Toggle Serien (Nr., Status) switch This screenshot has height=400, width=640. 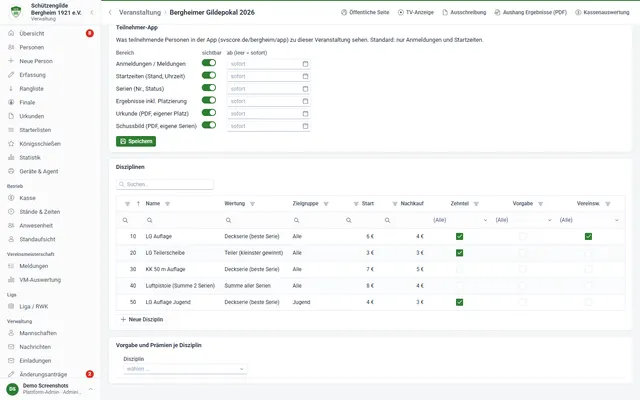point(209,88)
